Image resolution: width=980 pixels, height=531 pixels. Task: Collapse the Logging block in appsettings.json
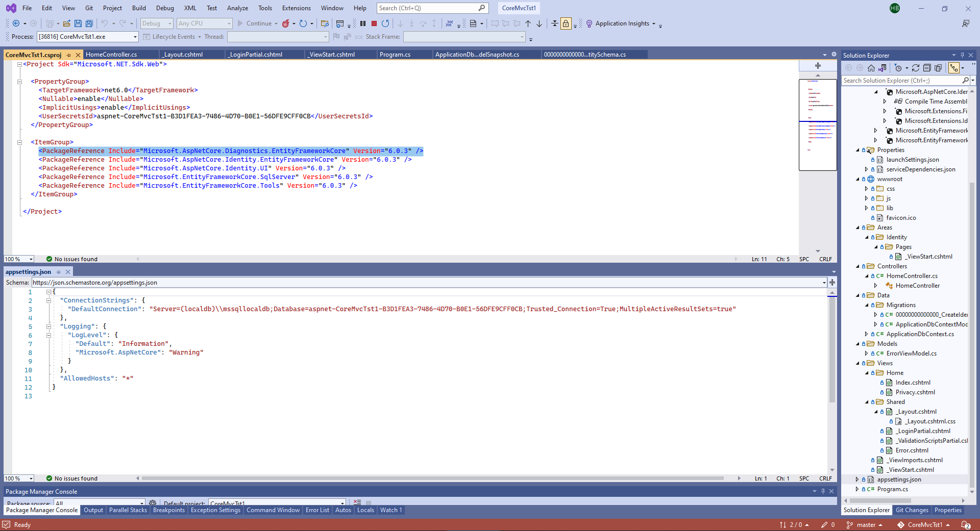pyautogui.click(x=49, y=326)
